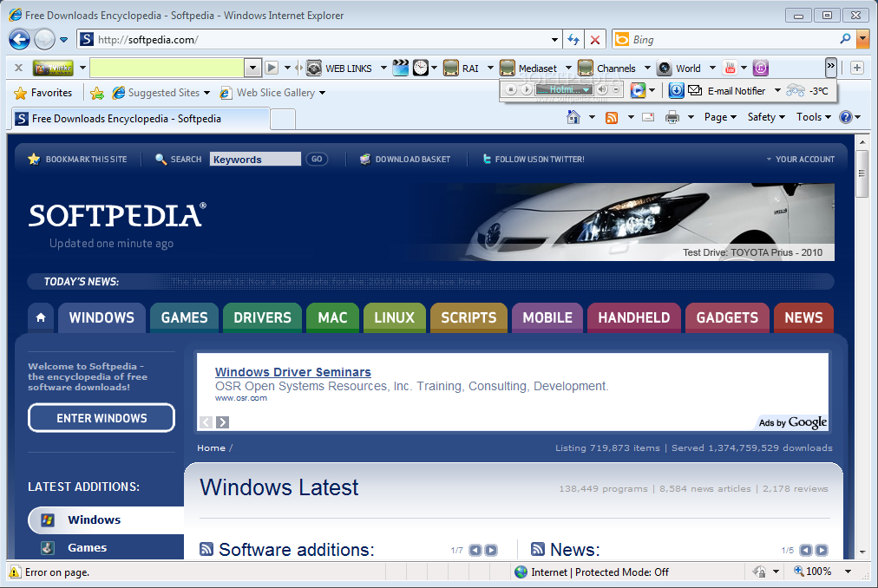
Task: Open a new blank tab
Action: (283, 119)
